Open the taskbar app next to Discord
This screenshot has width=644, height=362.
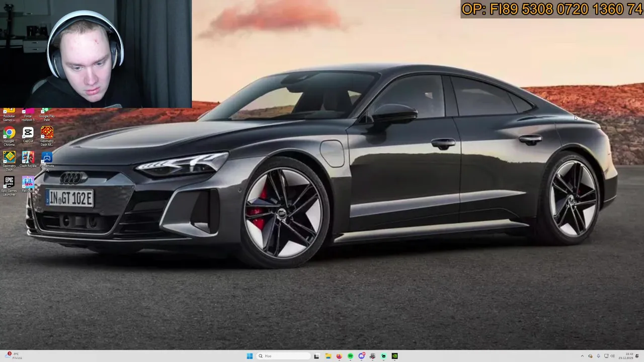pyautogui.click(x=372, y=356)
